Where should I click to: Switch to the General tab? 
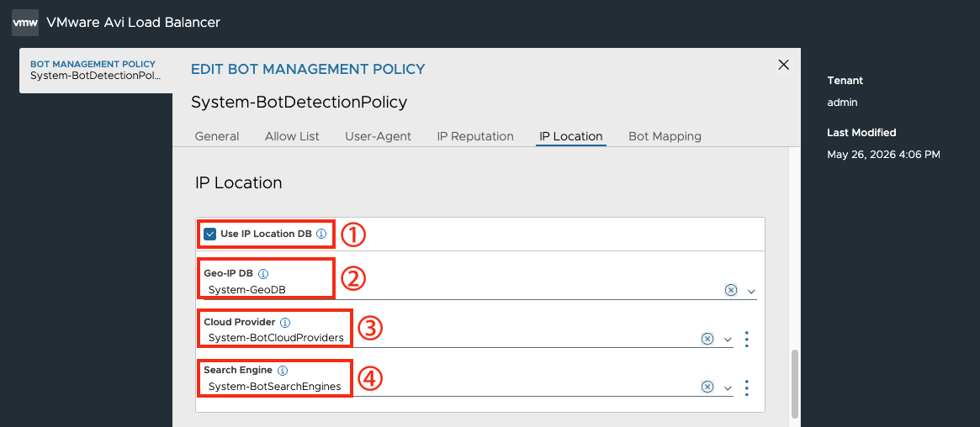(x=217, y=136)
